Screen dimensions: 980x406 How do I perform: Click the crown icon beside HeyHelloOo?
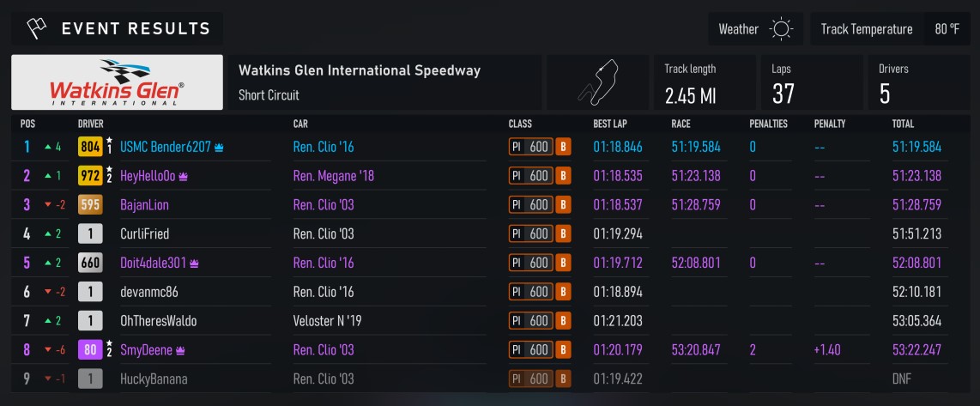(183, 177)
